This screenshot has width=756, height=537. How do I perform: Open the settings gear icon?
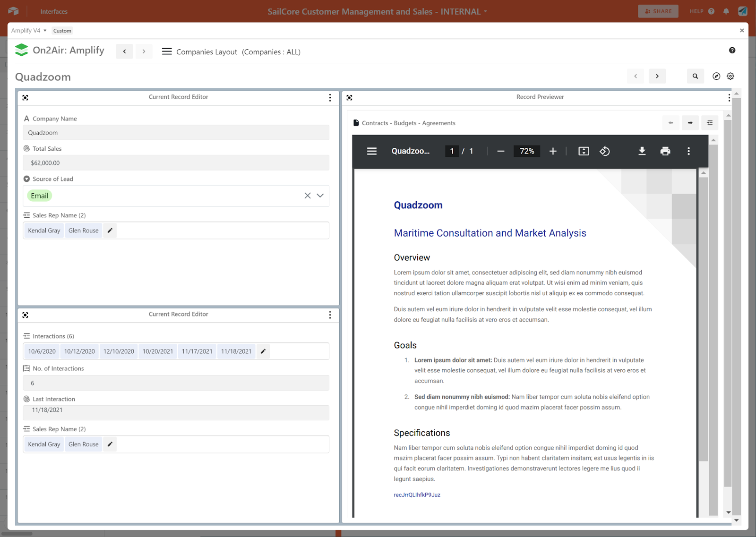pos(730,76)
